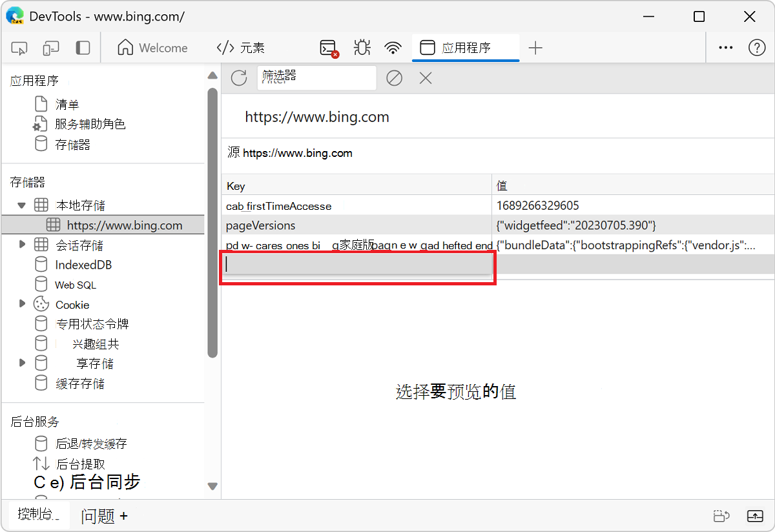Click the empty new key input row

tap(358, 265)
